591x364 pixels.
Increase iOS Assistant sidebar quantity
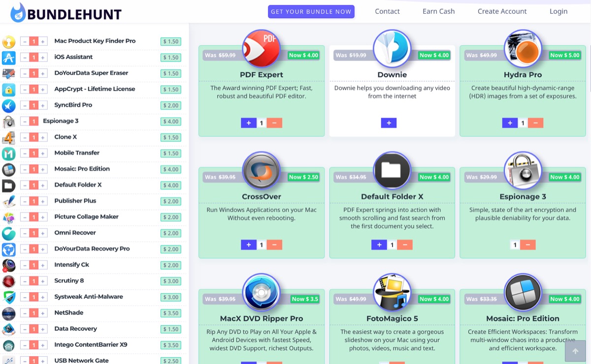[43, 58]
